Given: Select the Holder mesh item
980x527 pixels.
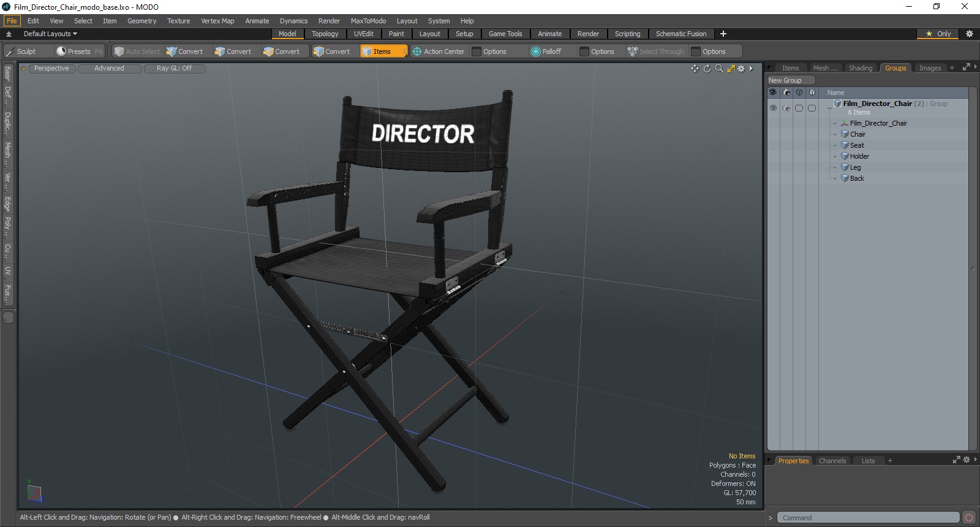Looking at the screenshot, I should click(859, 156).
